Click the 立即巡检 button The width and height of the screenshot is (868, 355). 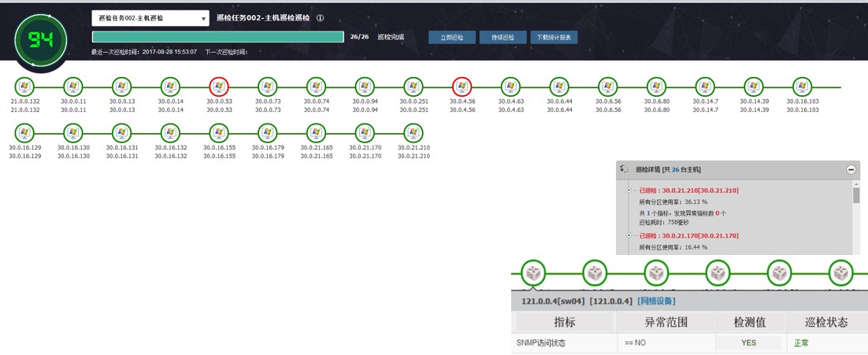451,37
